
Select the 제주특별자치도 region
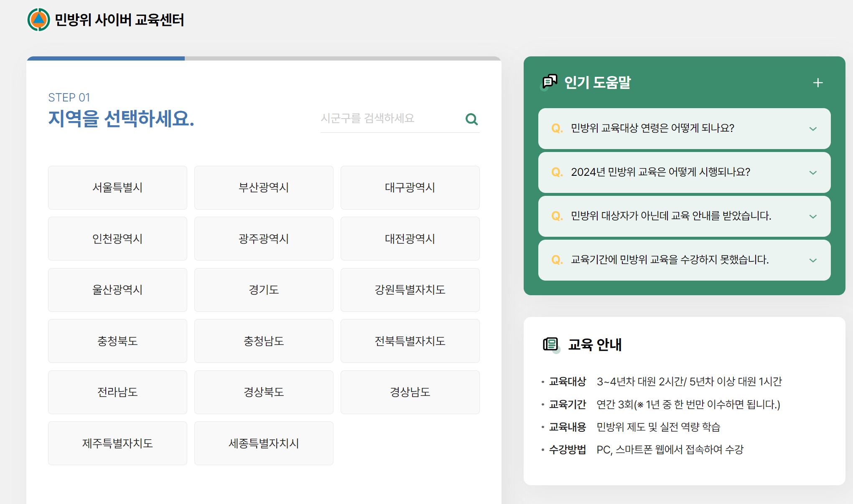117,443
